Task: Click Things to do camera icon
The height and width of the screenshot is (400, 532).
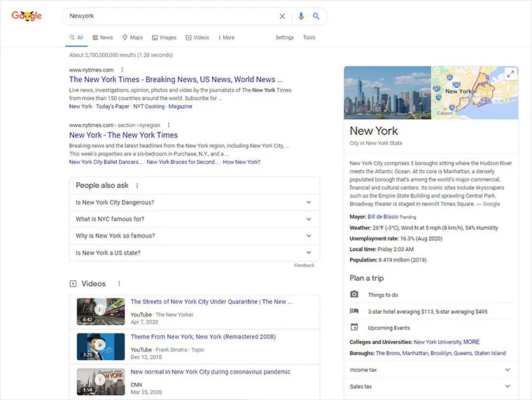Action: [354, 294]
